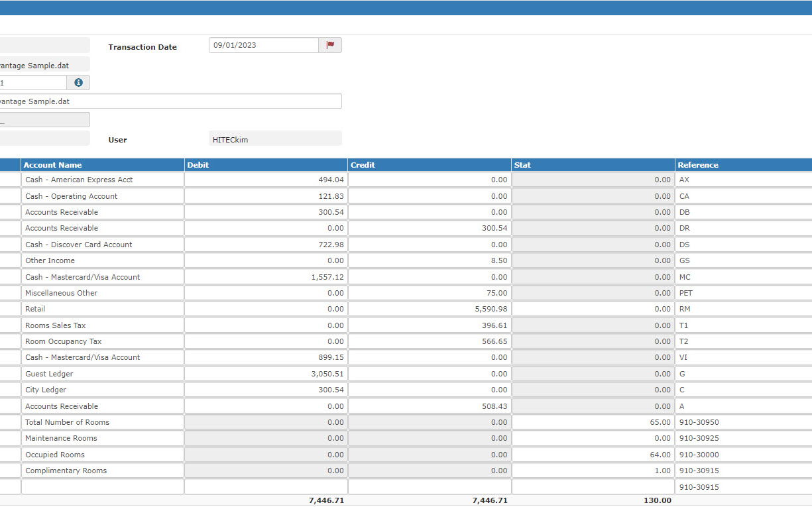This screenshot has height=507, width=812.
Task: Click the red flag icon beside transaction date
Action: point(330,45)
